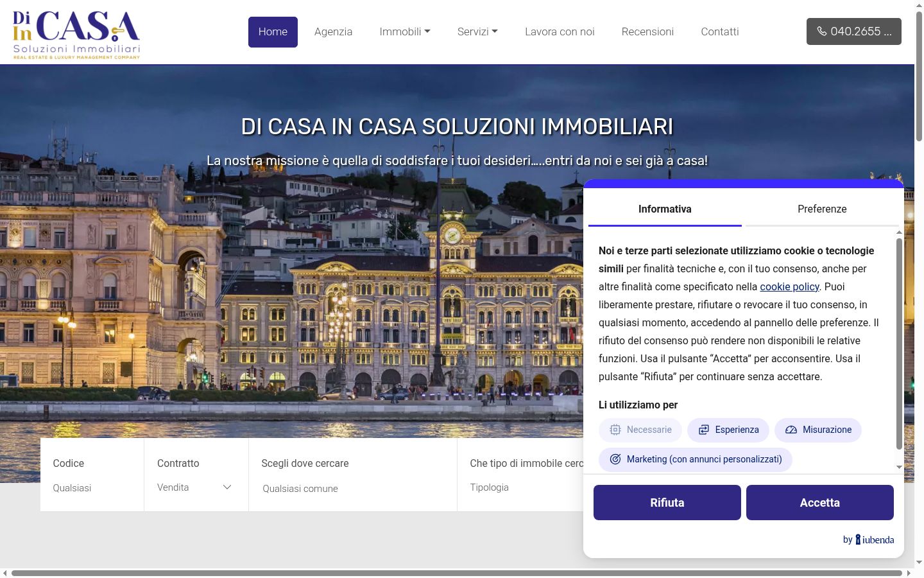Click the cookie banner scroll up arrow
This screenshot has width=924, height=578.
point(899,232)
